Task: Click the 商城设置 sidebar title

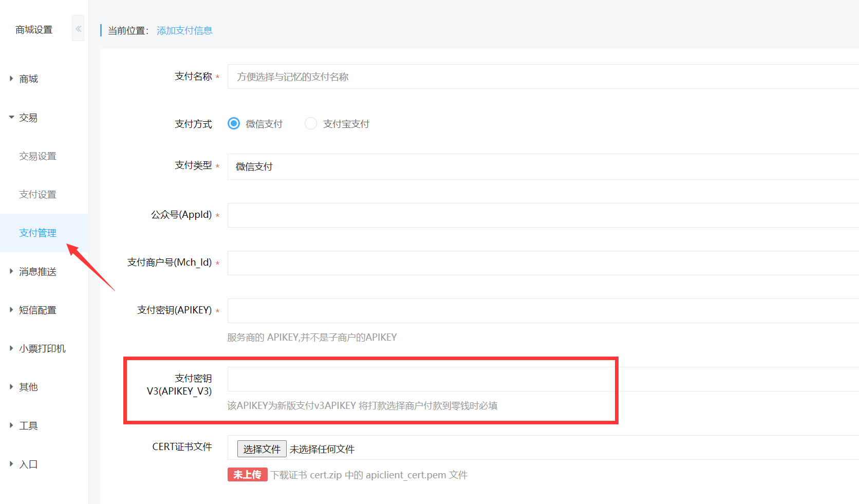Action: (34, 30)
